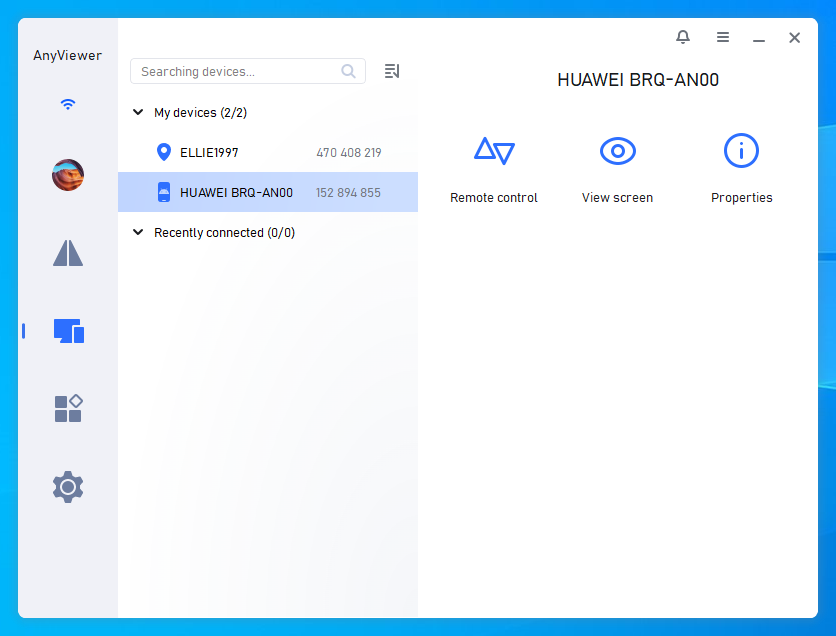Click the user avatar in the sidebar

pyautogui.click(x=67, y=174)
